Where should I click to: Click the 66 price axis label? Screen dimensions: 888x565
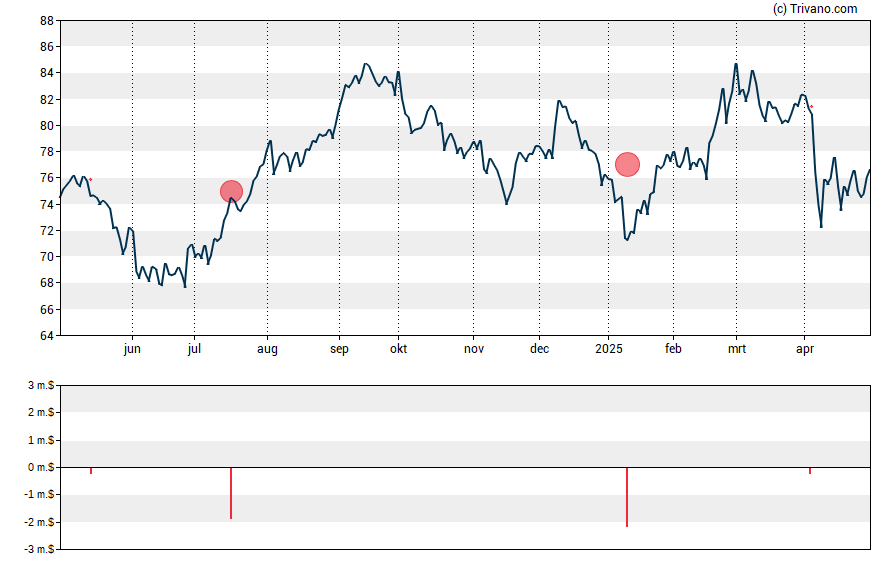pos(46,309)
